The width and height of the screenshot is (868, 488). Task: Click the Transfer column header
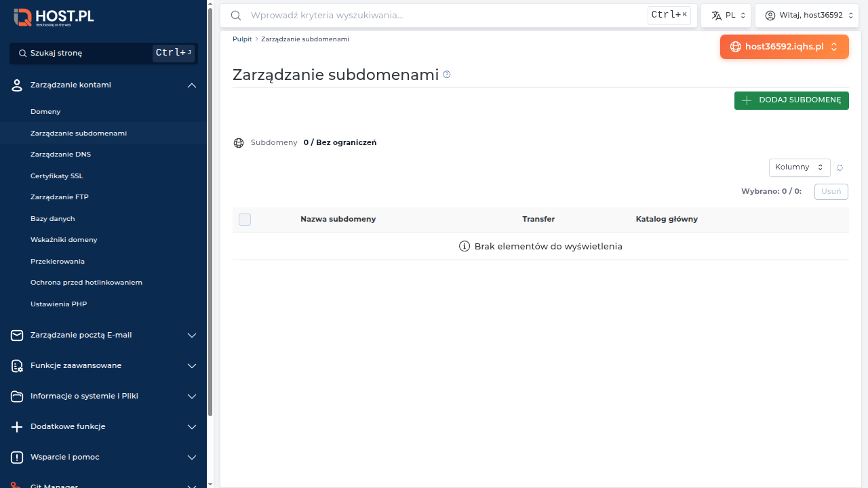tap(538, 220)
